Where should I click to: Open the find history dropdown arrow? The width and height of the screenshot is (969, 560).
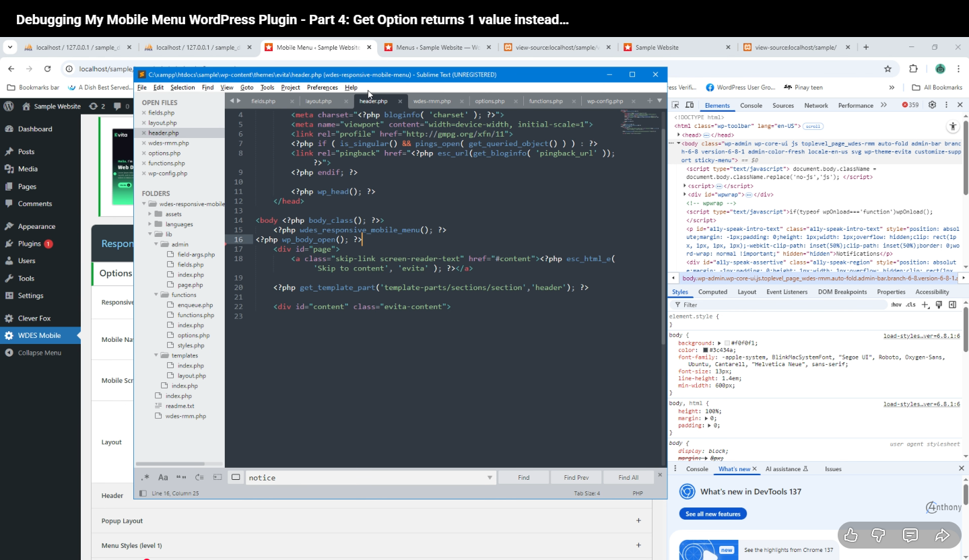point(490,478)
